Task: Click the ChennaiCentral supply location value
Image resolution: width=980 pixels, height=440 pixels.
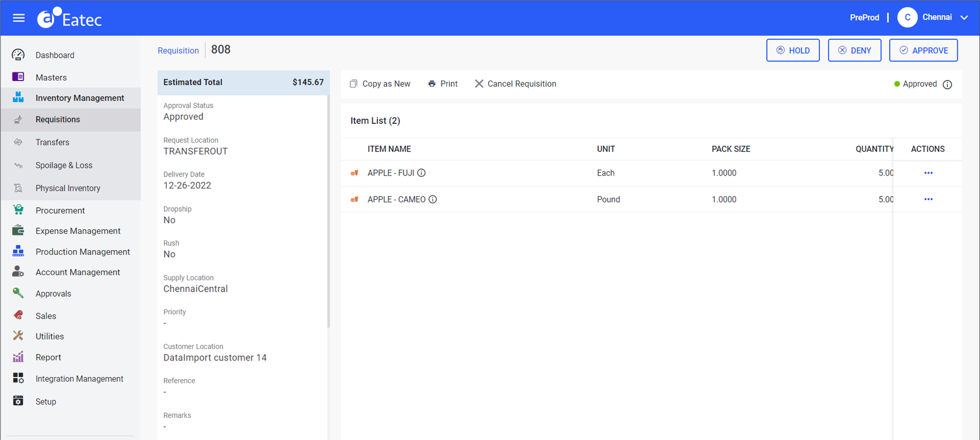Action: 195,289
